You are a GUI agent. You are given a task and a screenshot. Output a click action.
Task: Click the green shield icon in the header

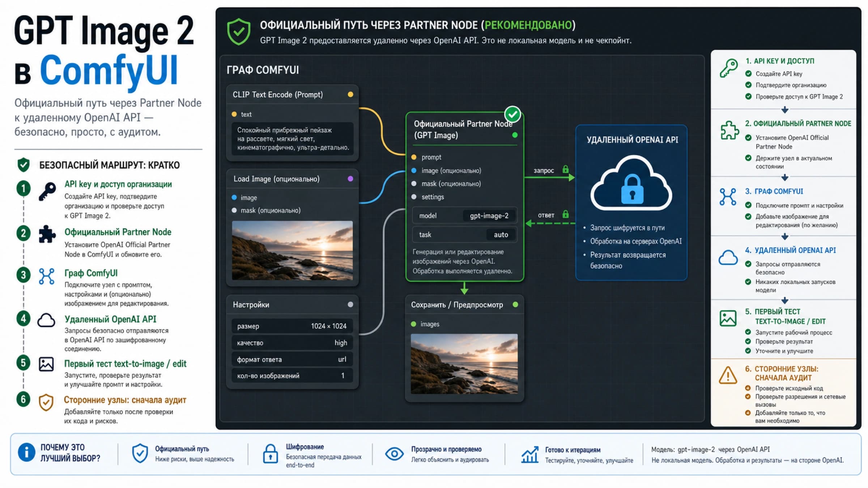239,32
